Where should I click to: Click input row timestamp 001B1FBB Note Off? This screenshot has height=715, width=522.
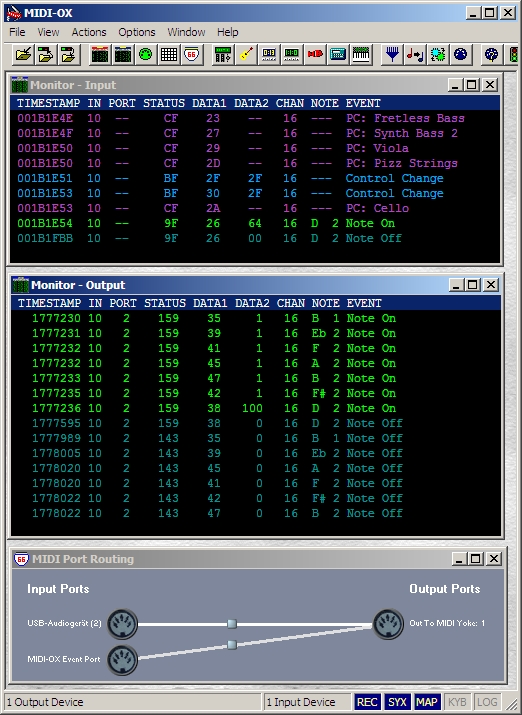[x=255, y=238]
